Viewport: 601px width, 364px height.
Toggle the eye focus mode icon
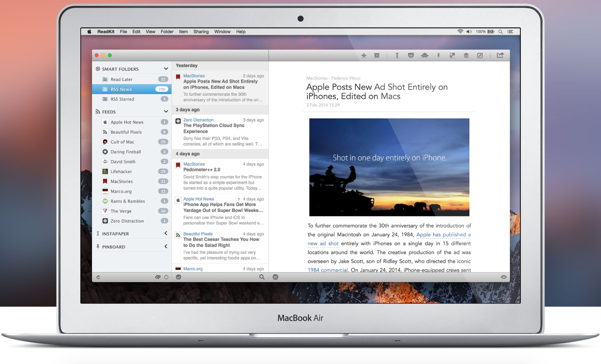[x=504, y=277]
